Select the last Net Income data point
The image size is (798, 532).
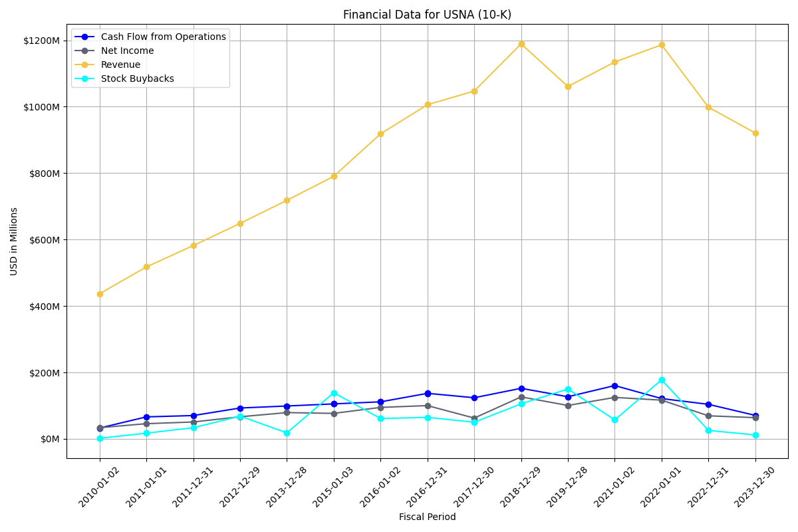(755, 417)
